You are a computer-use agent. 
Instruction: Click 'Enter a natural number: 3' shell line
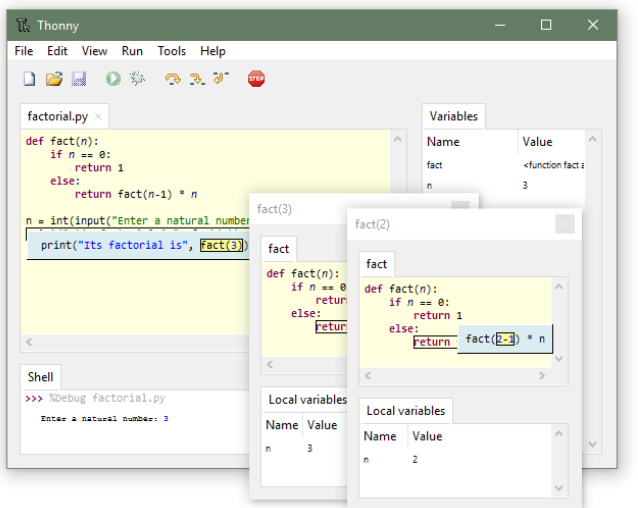tap(104, 419)
